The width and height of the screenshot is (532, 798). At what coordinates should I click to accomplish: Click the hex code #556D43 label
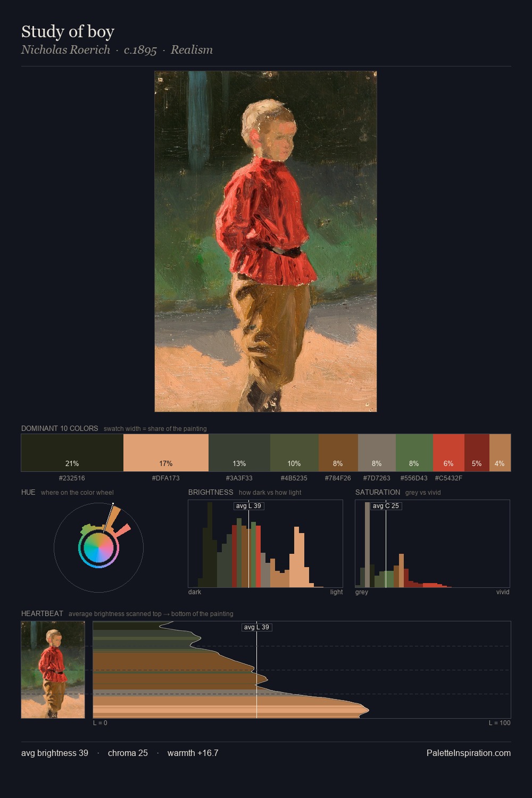coord(414,478)
